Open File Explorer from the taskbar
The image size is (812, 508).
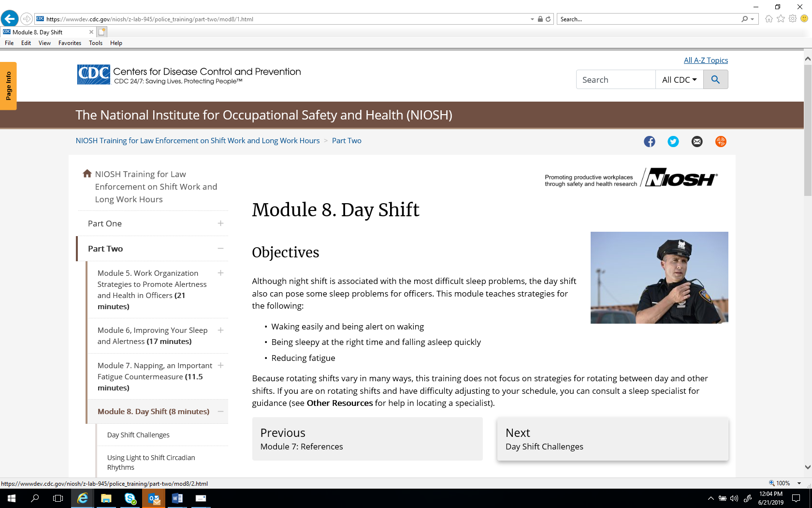click(x=106, y=498)
